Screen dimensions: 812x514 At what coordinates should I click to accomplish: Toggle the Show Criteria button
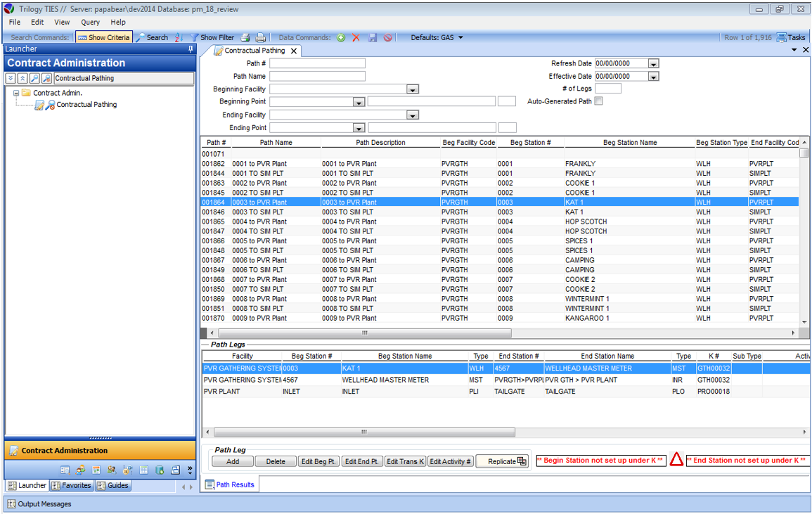[x=103, y=38]
